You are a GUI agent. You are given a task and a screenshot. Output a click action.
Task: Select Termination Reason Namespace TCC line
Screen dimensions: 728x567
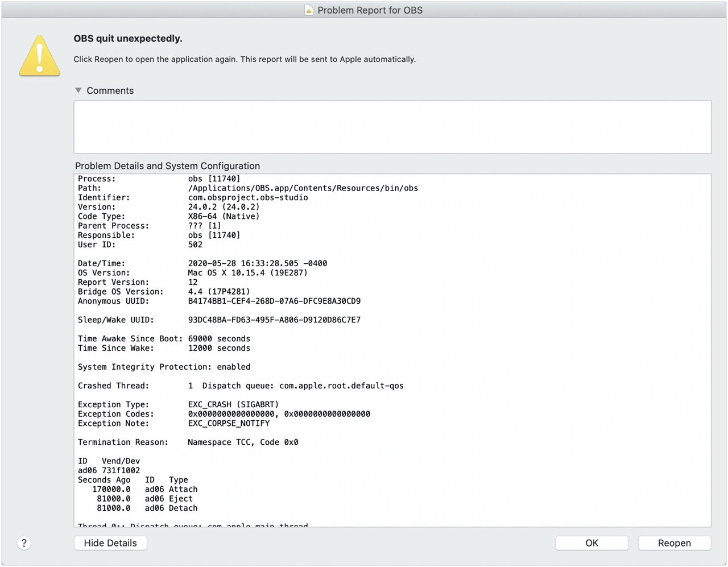(x=188, y=442)
